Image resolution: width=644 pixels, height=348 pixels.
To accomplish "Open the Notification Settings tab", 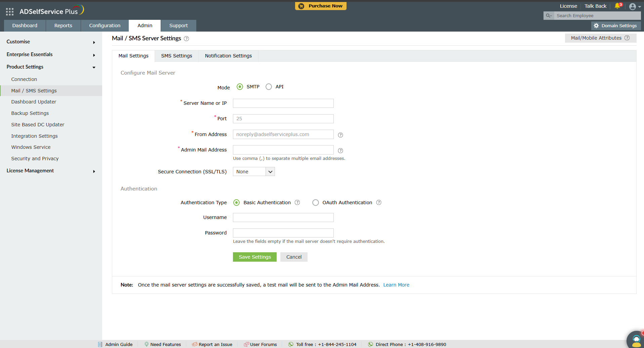I will point(228,56).
